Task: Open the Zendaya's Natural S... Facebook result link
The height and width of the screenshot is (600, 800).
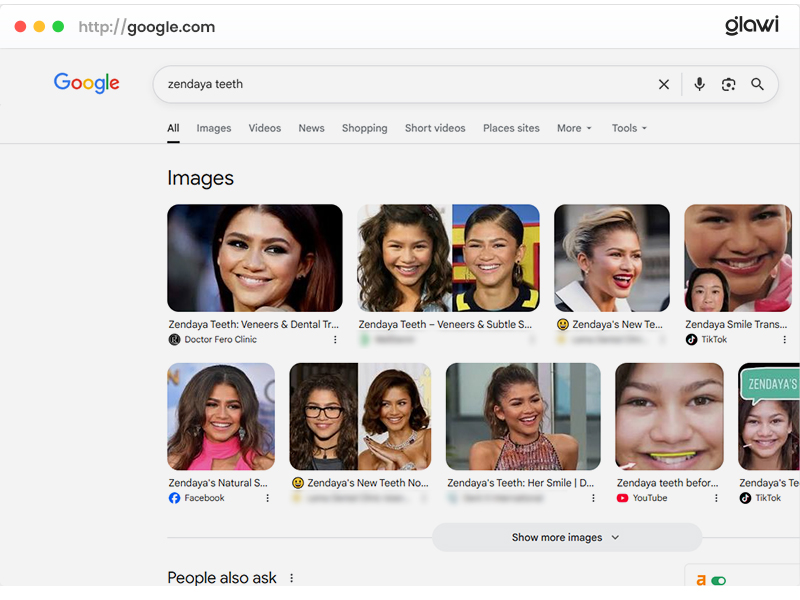Action: (217, 483)
